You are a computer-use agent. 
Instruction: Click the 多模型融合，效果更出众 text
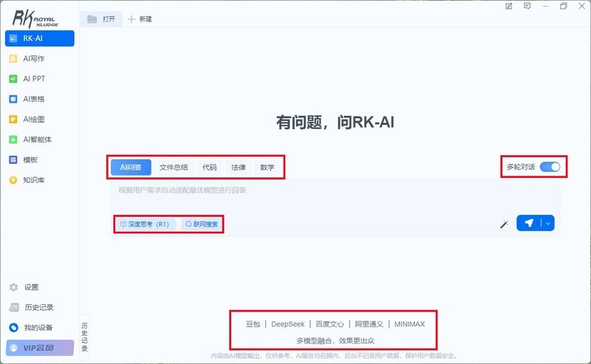(x=335, y=341)
